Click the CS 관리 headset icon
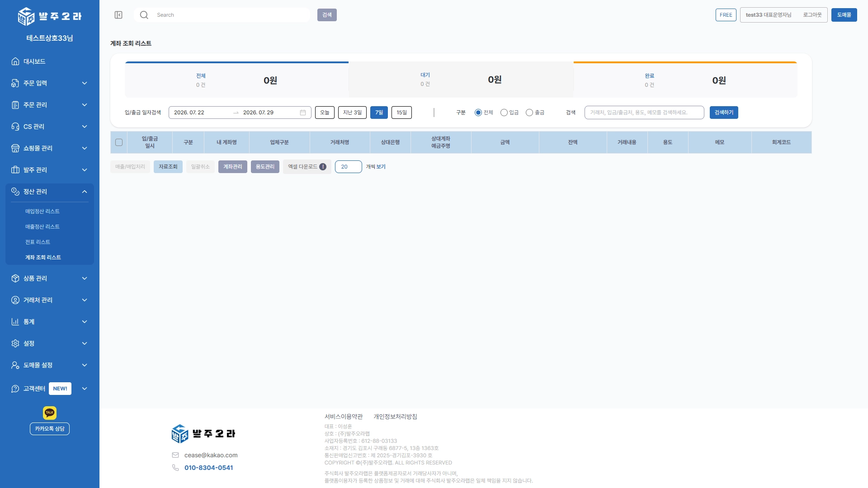This screenshot has height=488, width=868. [15, 127]
